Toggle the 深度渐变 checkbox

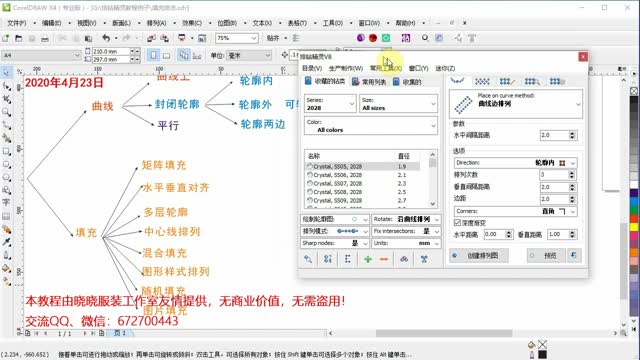click(x=458, y=223)
